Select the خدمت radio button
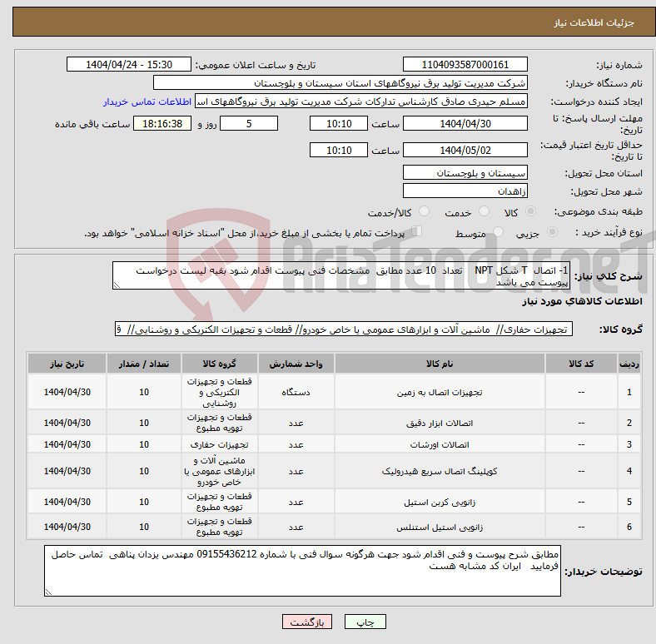 pos(484,211)
